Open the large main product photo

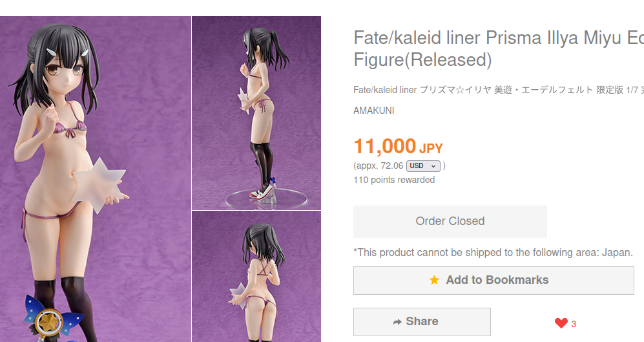pyautogui.click(x=96, y=179)
